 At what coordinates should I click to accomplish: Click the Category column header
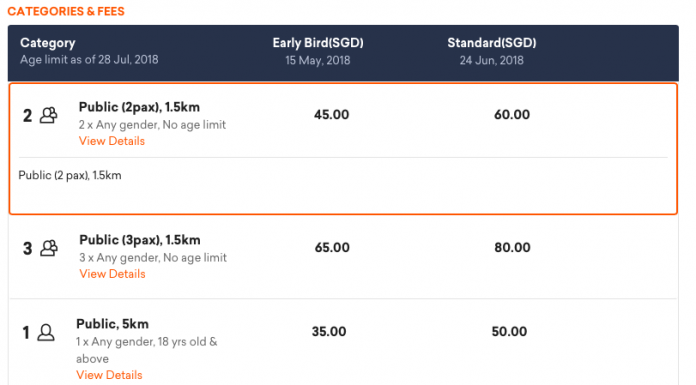click(x=48, y=43)
